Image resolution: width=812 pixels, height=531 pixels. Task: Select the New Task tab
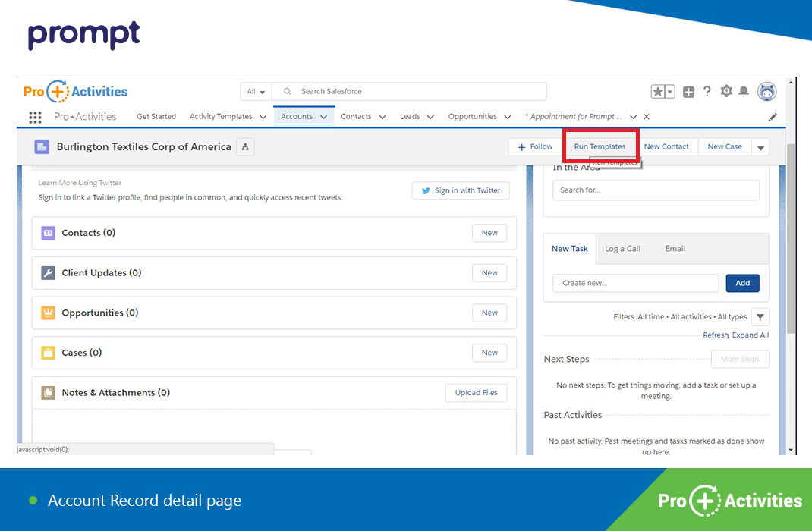569,248
